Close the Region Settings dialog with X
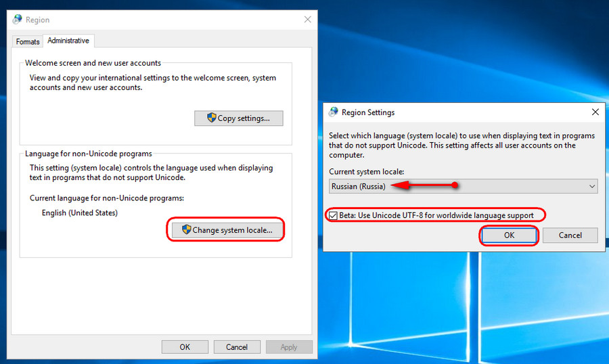The image size is (609, 364). pos(595,112)
